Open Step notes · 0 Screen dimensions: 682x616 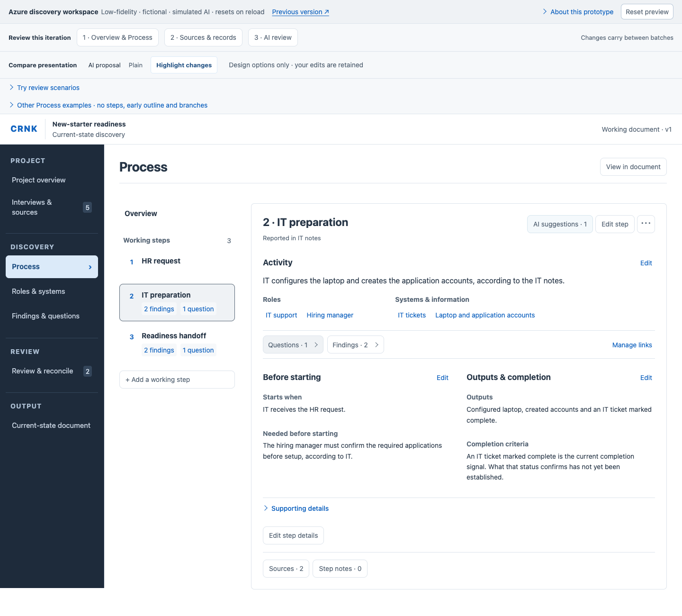coord(340,569)
